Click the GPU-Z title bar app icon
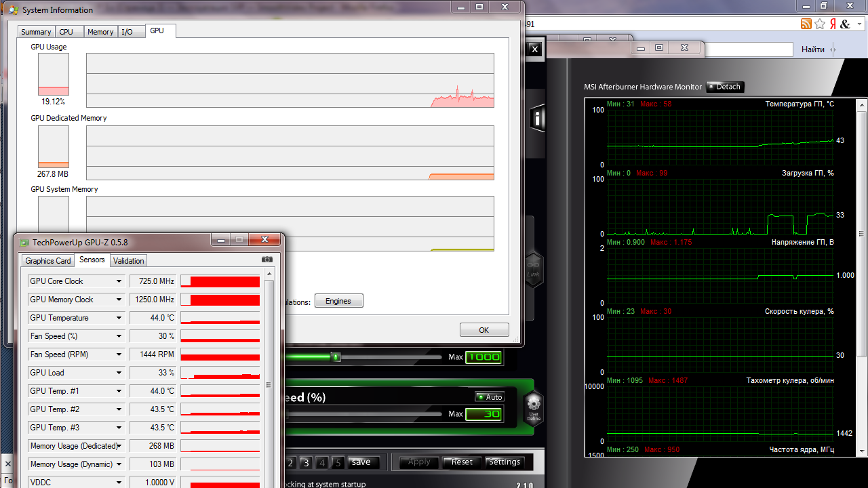Screen dimensions: 868x488 (24, 242)
